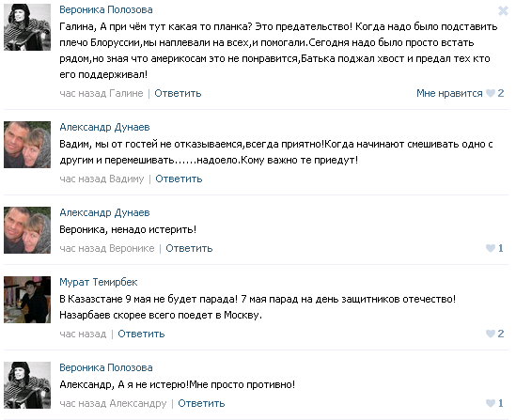Click Ответить under the reply to Вадиму
The height and width of the screenshot is (420, 516).
point(179,179)
